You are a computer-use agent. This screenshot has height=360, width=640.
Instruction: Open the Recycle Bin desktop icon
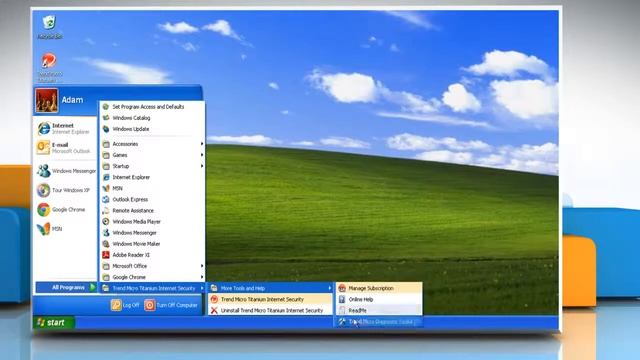pos(49,27)
